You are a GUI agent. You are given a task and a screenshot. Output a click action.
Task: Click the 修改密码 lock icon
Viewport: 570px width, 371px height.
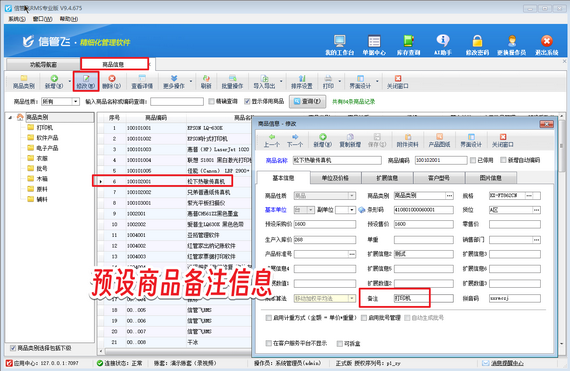(477, 45)
